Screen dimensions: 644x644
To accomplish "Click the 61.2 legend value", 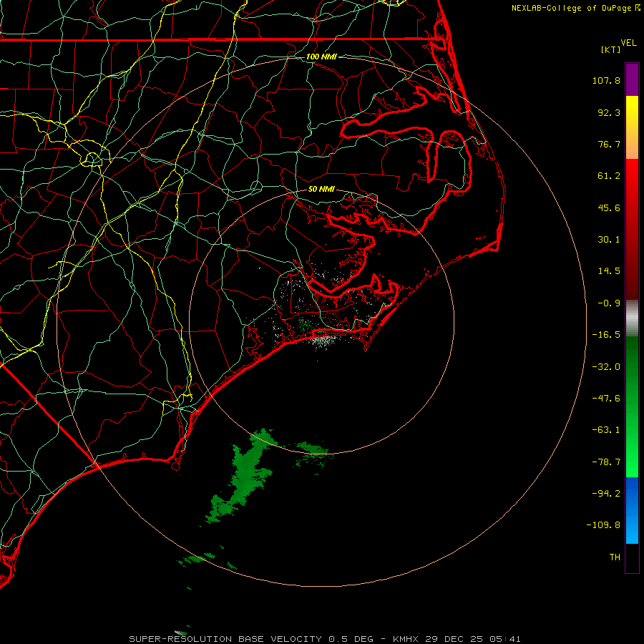I will [609, 176].
